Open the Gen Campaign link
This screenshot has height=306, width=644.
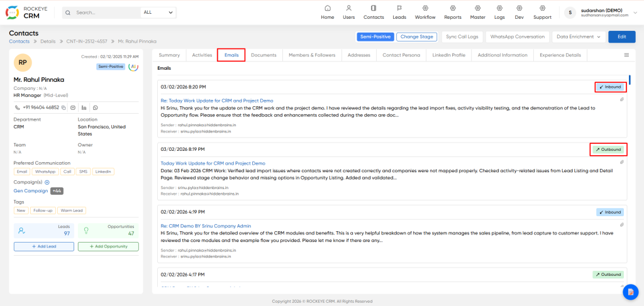[31, 191]
